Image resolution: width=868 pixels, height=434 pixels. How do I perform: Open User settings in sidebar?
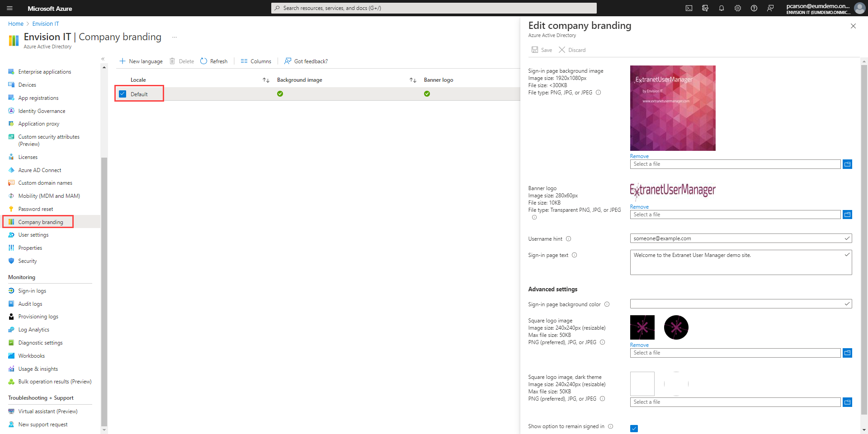pyautogui.click(x=33, y=235)
